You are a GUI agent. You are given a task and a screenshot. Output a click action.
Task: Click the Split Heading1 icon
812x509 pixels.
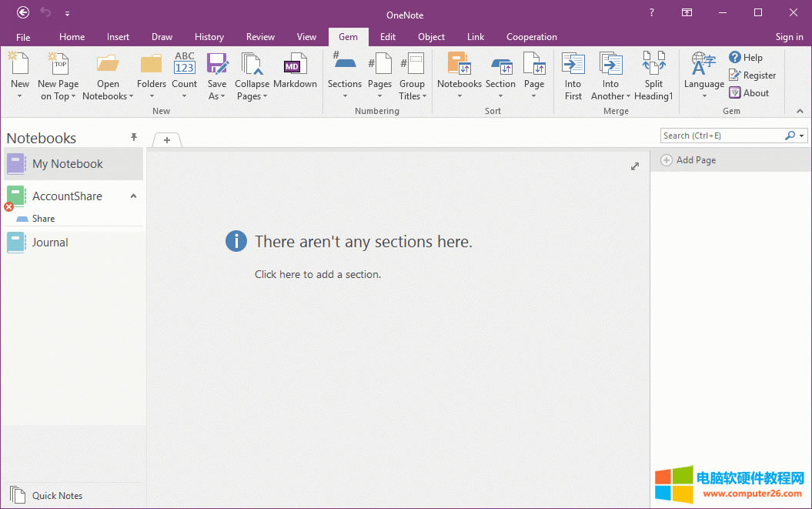[653, 65]
